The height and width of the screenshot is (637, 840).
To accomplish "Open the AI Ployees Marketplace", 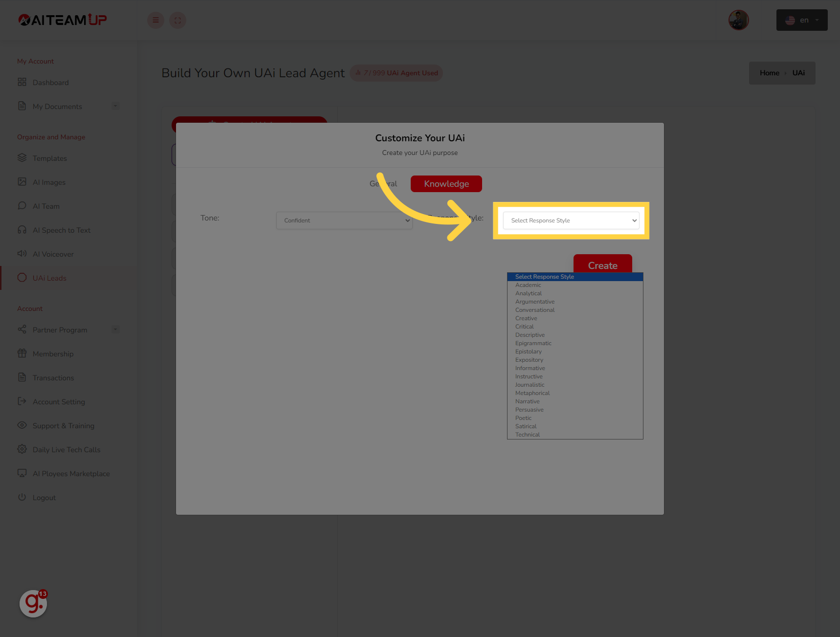I will [x=71, y=473].
